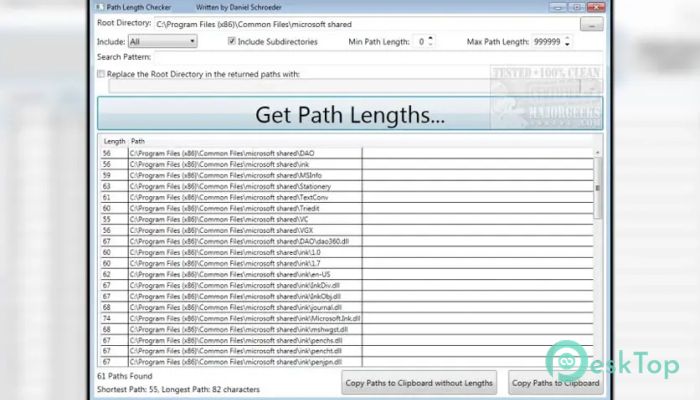Screen dimensions: 700x400
Task: Select the row ending in ink\1.7
Action: (x=347, y=263)
